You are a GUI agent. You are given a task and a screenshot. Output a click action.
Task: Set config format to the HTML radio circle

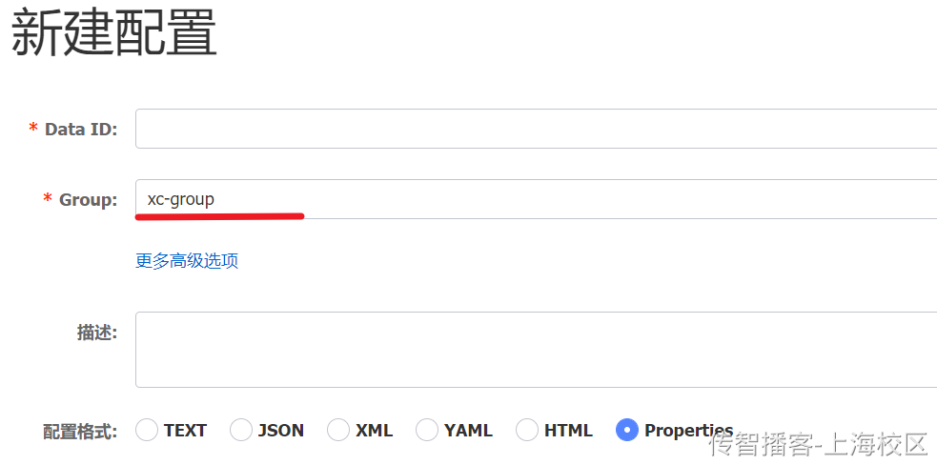[527, 430]
